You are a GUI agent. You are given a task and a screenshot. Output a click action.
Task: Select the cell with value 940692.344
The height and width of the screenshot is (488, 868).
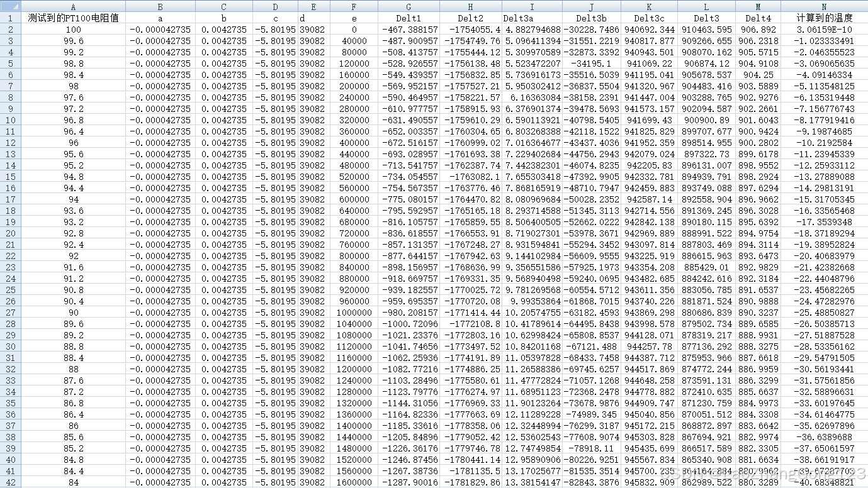(x=650, y=30)
